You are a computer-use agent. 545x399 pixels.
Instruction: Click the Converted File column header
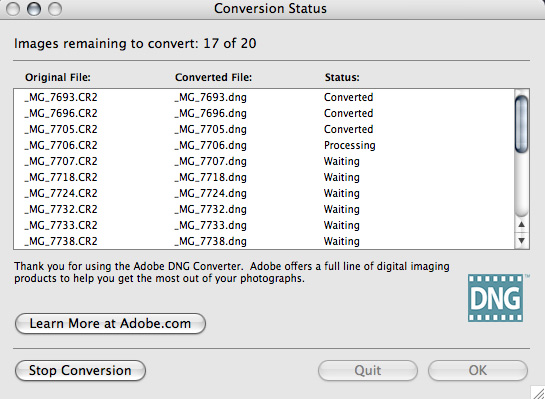pos(213,77)
